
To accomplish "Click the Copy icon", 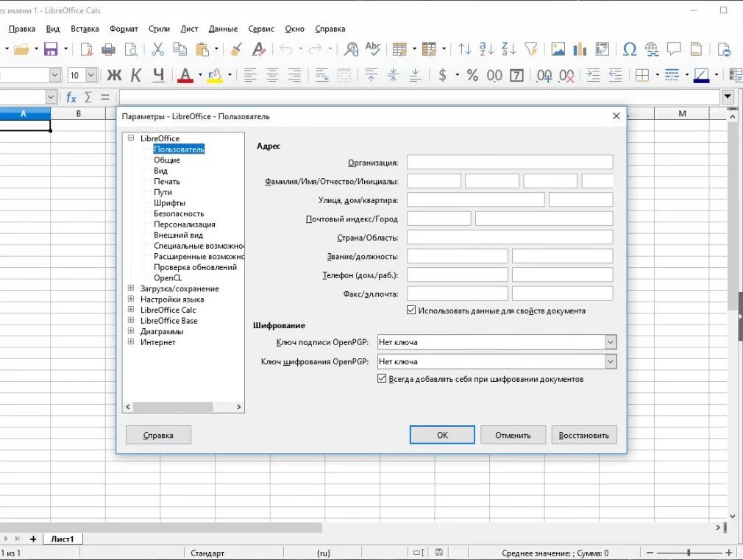I will [180, 49].
